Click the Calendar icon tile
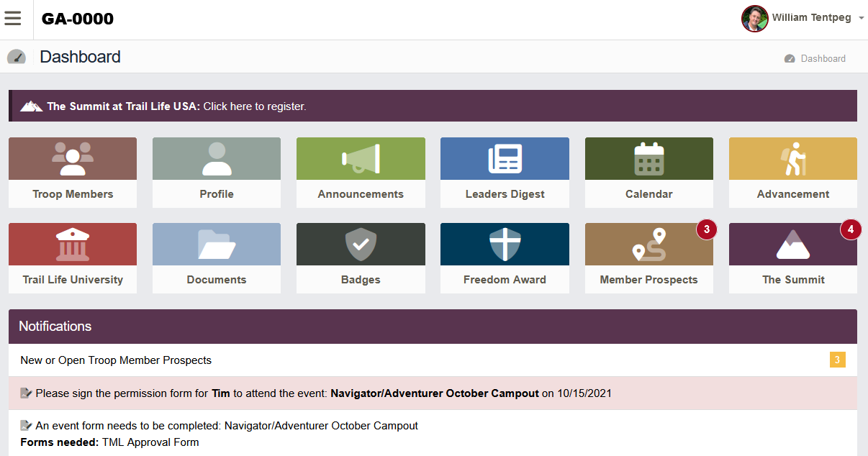Image resolution: width=868 pixels, height=456 pixels. (649, 158)
